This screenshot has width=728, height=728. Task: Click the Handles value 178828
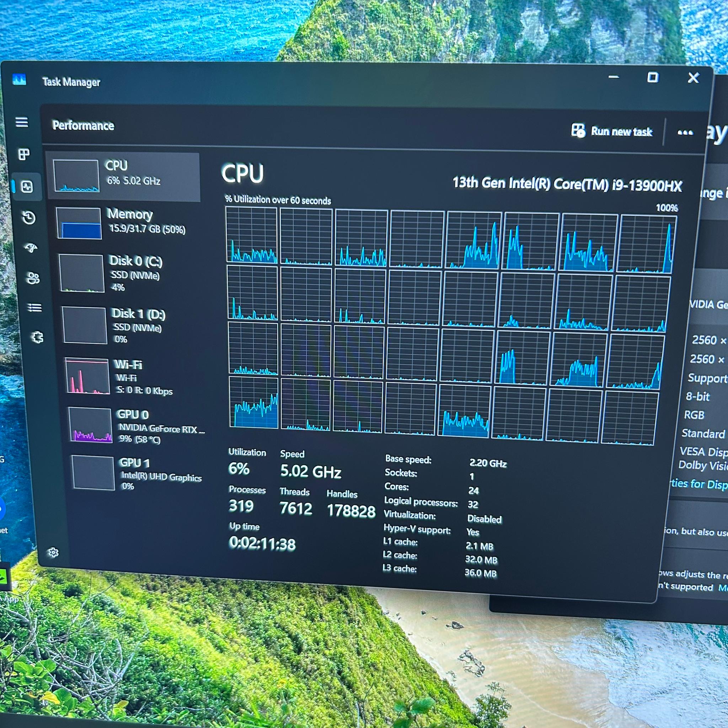(351, 511)
